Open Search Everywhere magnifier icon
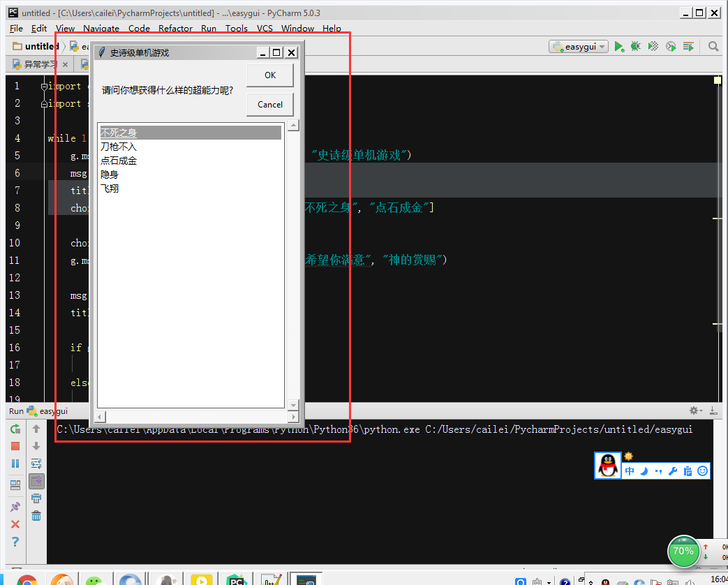 click(713, 46)
